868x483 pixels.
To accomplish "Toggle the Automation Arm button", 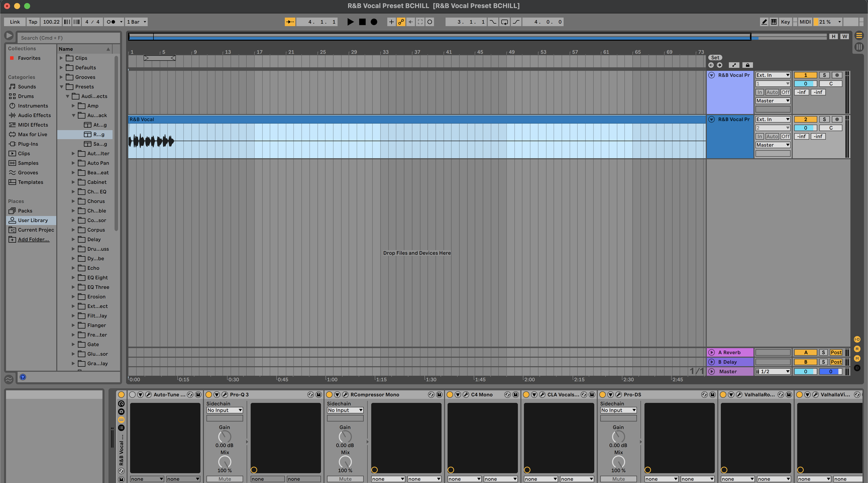I will pyautogui.click(x=401, y=22).
